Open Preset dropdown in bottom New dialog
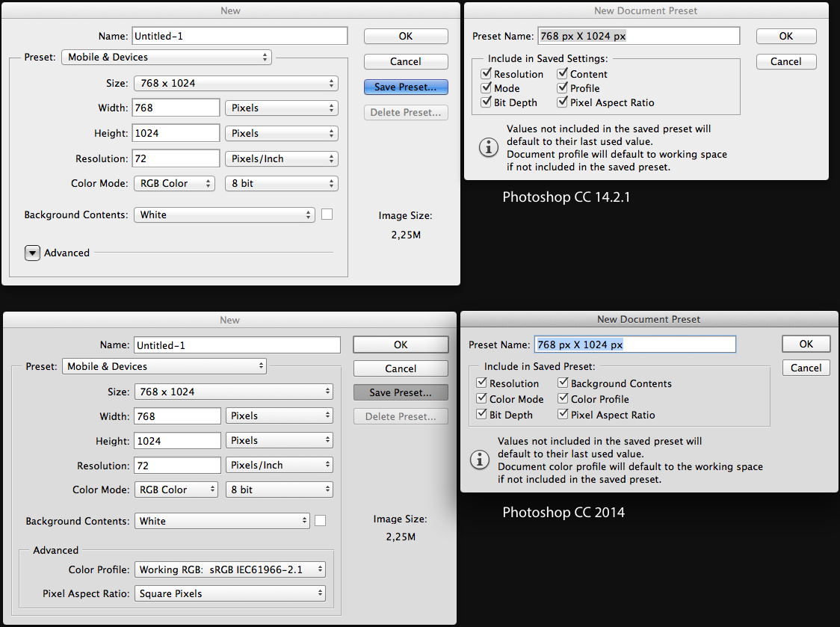Screen dimensions: 840x627 pos(164,366)
